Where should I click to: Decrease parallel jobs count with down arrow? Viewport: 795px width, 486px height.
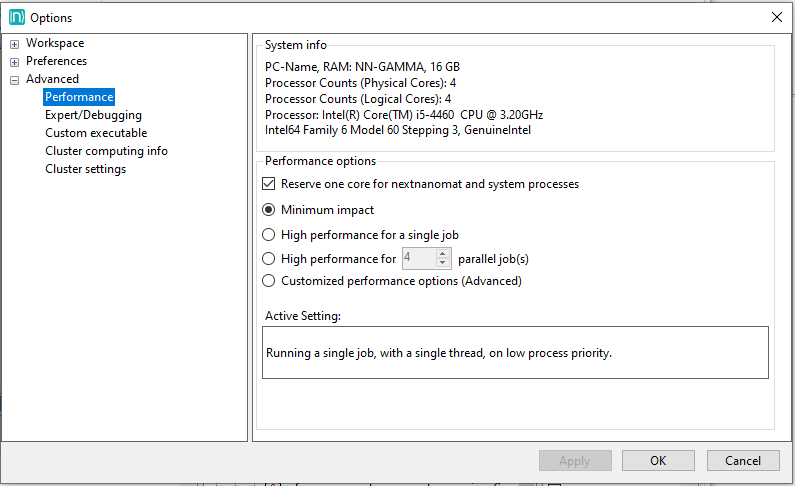click(x=443, y=264)
